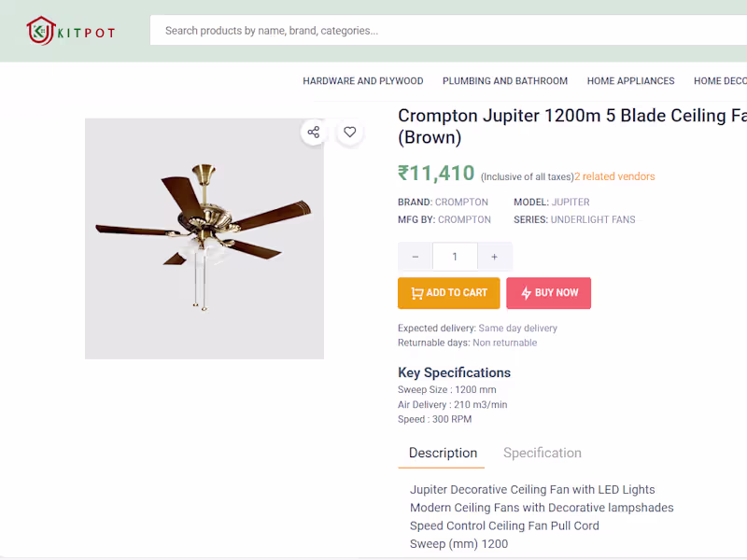Screen dimensions: 747x560
Task: Click the Add To Cart button
Action: [448, 293]
